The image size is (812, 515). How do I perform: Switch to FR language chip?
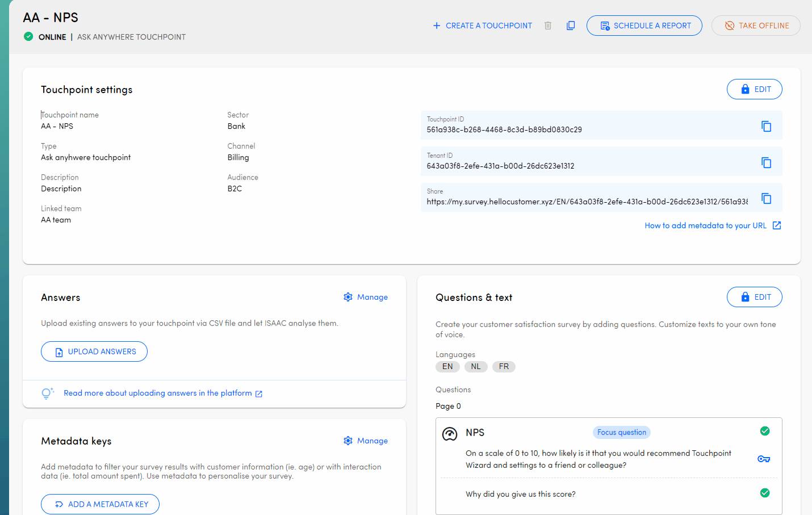point(504,367)
